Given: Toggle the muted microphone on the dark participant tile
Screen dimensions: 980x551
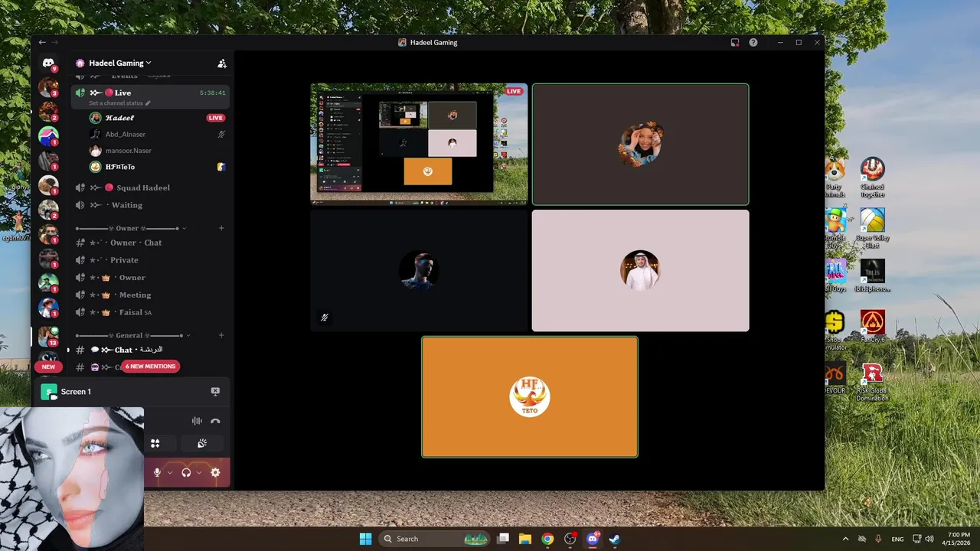Looking at the screenshot, I should click(x=325, y=317).
